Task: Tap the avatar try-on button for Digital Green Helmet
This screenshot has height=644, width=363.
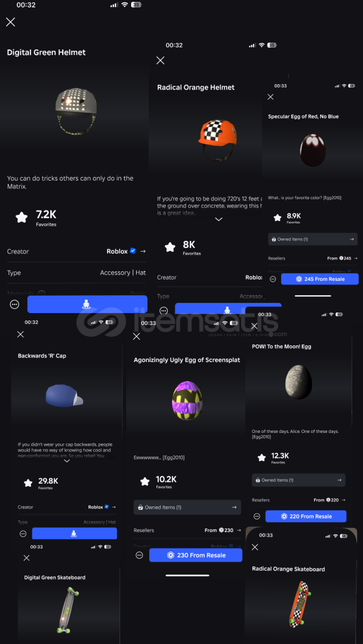Action: [87, 304]
